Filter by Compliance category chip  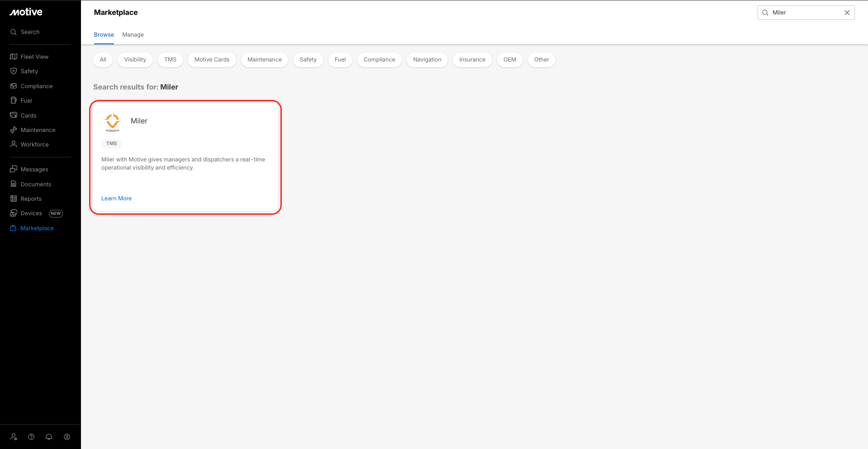[x=379, y=60]
